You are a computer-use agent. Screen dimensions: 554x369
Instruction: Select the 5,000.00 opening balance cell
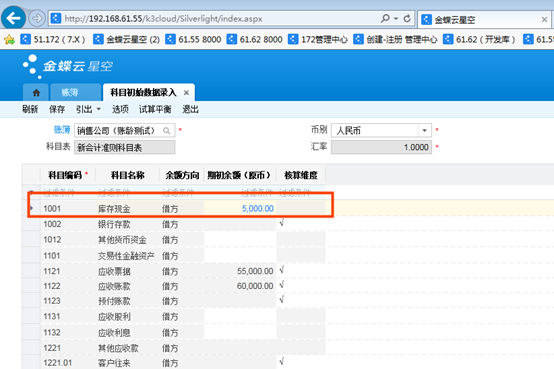pos(240,209)
